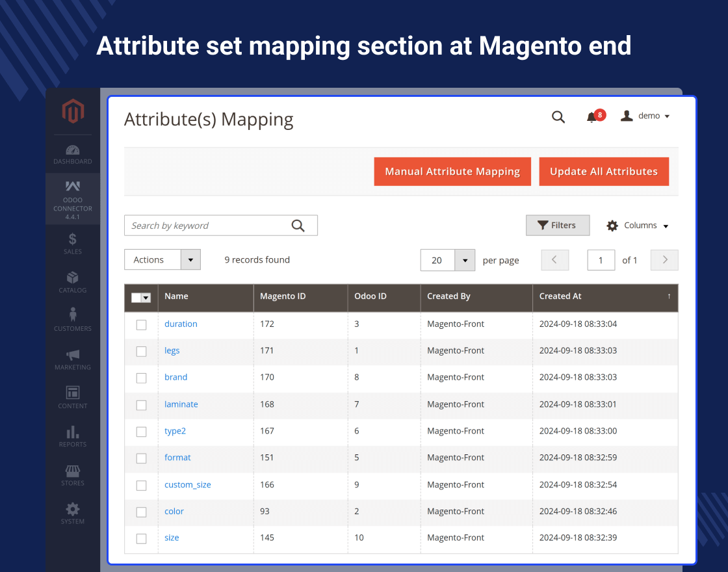Open the Sales sidebar menu
Screen dimensions: 728x572
coord(73,244)
